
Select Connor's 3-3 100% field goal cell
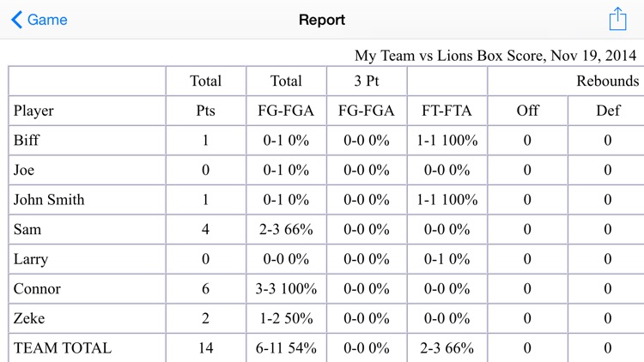(x=285, y=289)
